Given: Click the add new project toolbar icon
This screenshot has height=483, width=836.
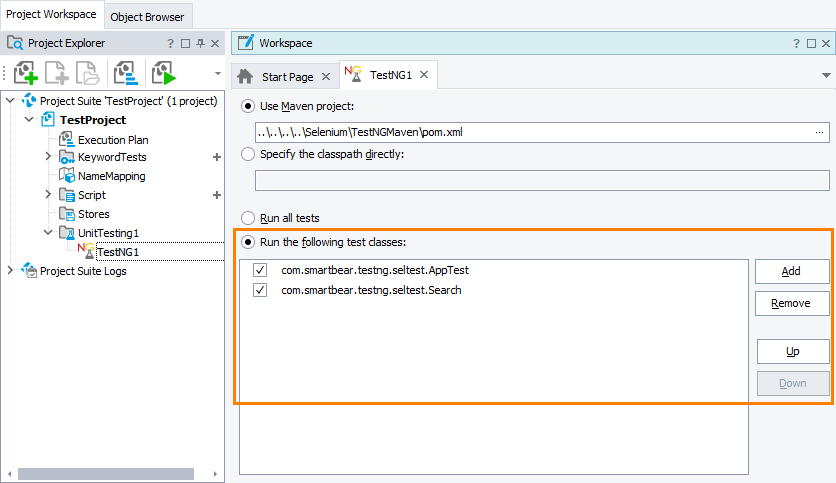Looking at the screenshot, I should (27, 73).
